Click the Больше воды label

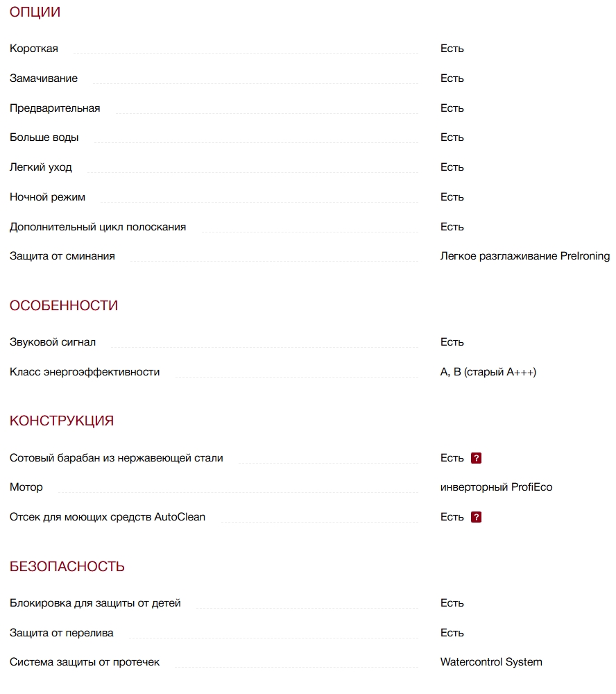tap(44, 137)
